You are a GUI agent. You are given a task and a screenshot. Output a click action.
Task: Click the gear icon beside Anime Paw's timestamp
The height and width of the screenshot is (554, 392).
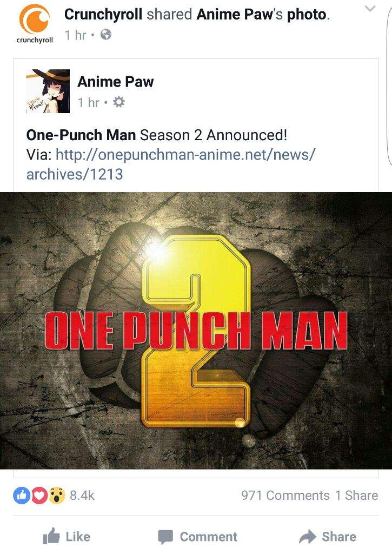118,102
